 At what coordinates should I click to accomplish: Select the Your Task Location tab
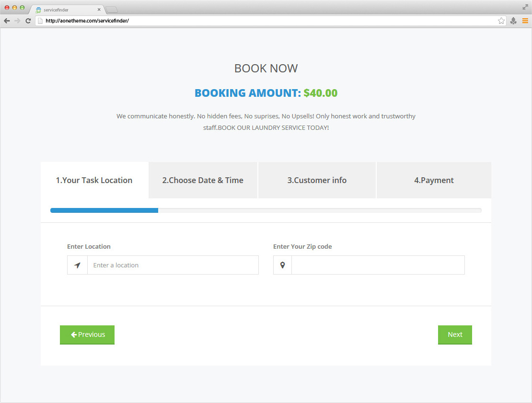(x=94, y=180)
